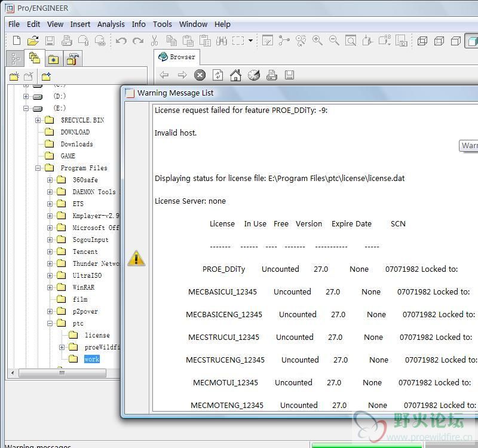Select the DOWNLOAD folder
Viewport: 478px width, 448px height.
click(x=75, y=132)
